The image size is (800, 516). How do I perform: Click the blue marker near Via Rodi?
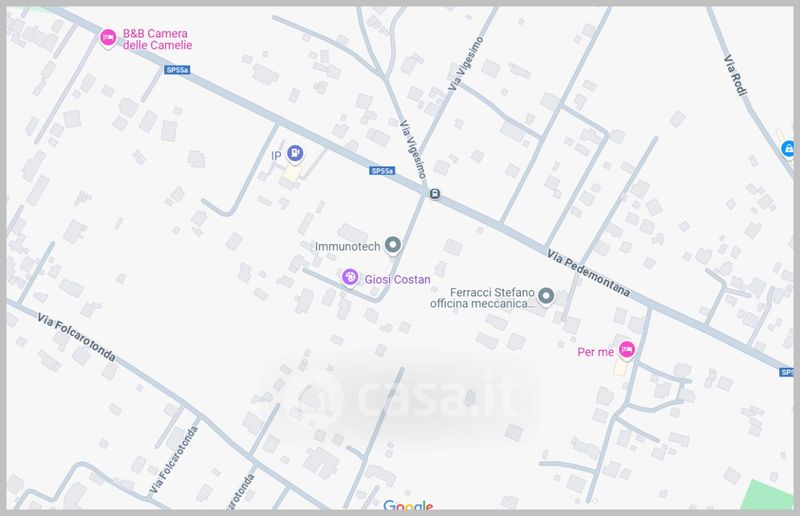point(788,149)
